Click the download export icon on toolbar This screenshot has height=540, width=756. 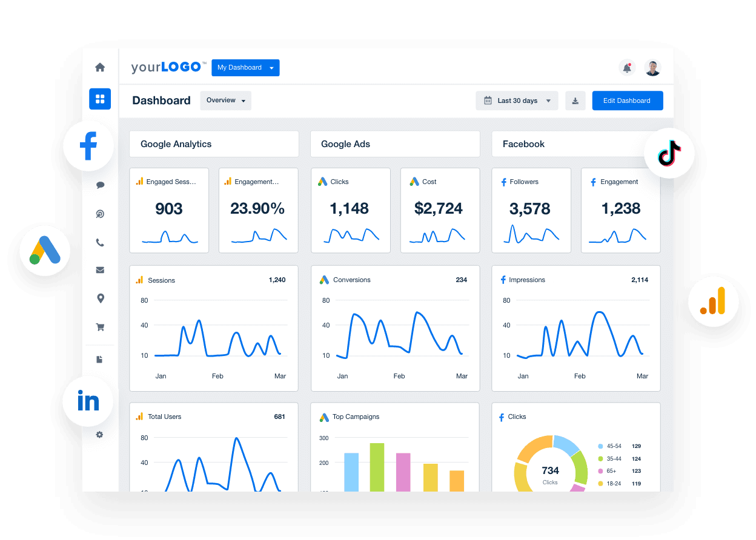pos(575,100)
